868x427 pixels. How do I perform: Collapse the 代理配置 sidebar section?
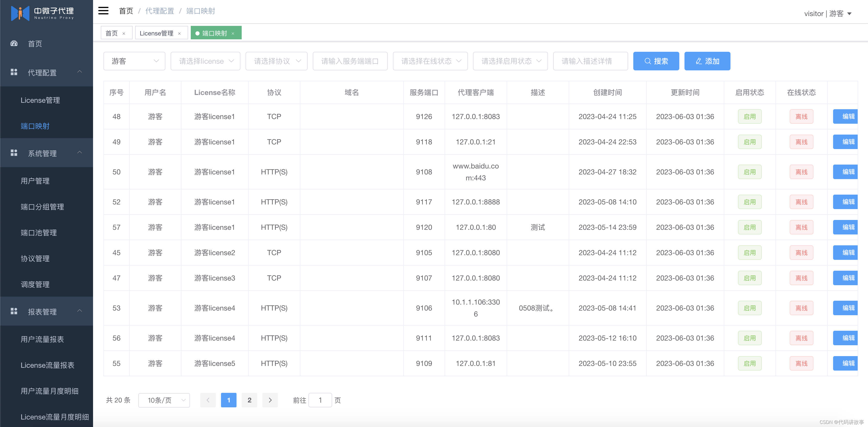pyautogui.click(x=47, y=72)
